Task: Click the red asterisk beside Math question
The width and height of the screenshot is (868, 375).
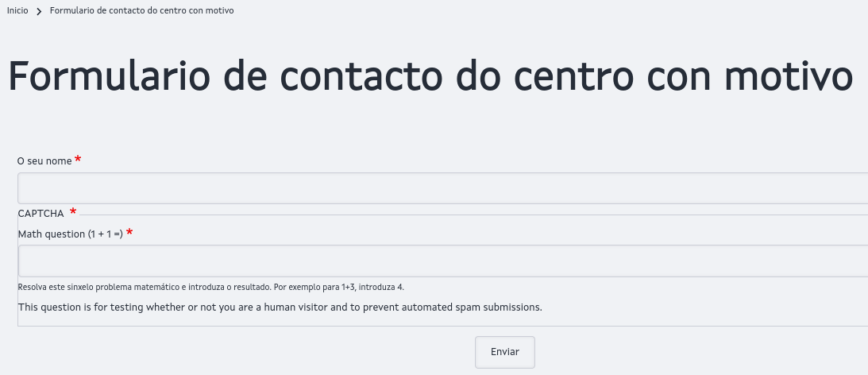Action: [129, 233]
